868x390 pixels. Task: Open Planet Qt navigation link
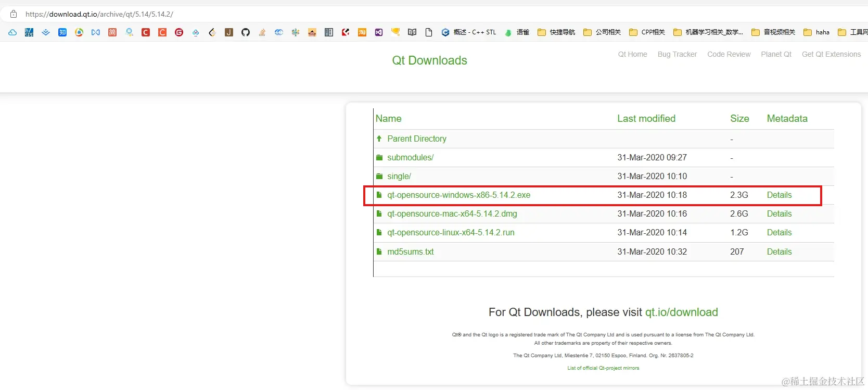pyautogui.click(x=776, y=54)
